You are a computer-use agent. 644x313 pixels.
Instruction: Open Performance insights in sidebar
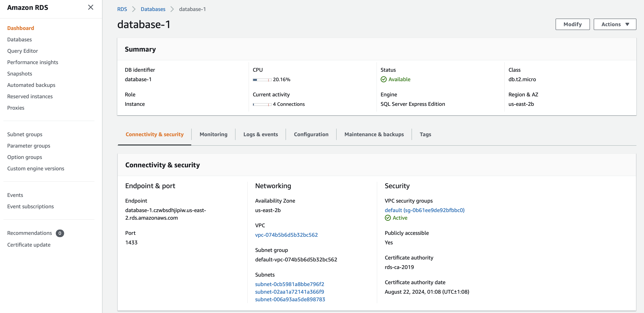(32, 62)
